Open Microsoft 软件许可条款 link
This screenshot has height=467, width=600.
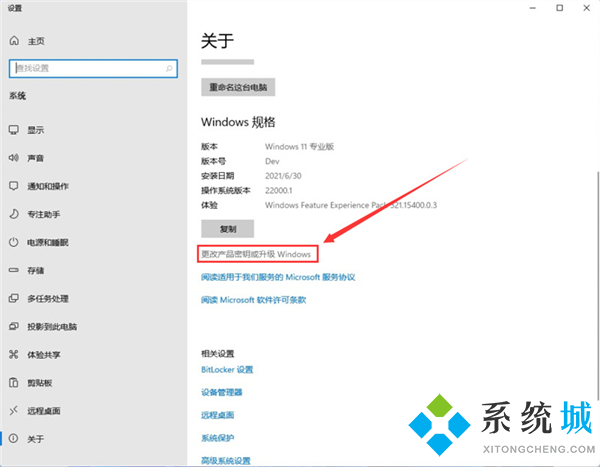pyautogui.click(x=253, y=300)
